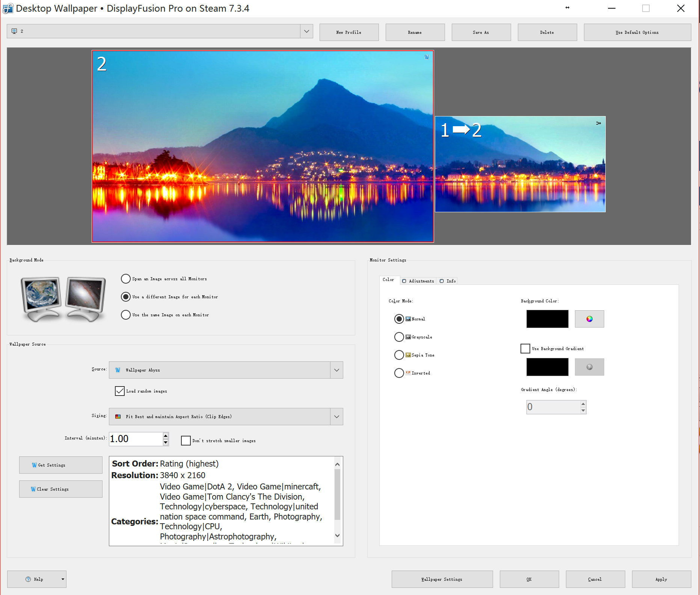The height and width of the screenshot is (595, 700).
Task: Switch to the Info tab
Action: click(448, 281)
